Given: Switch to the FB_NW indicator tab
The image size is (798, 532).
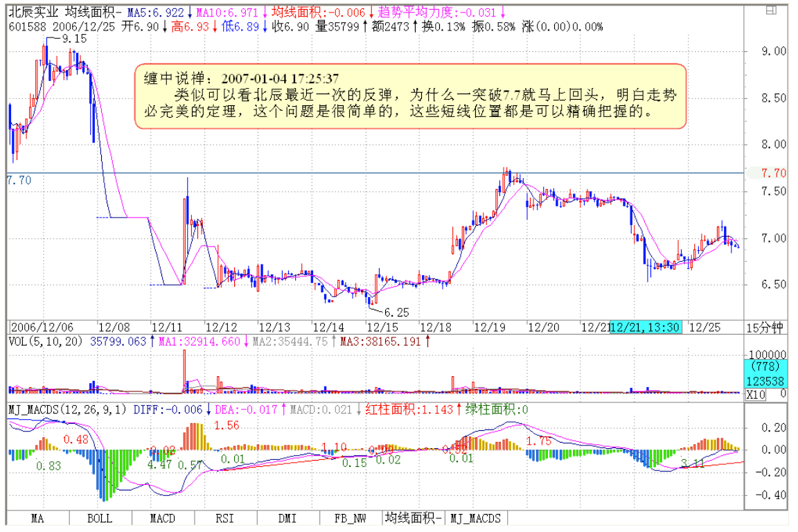Looking at the screenshot, I should click(350, 518).
